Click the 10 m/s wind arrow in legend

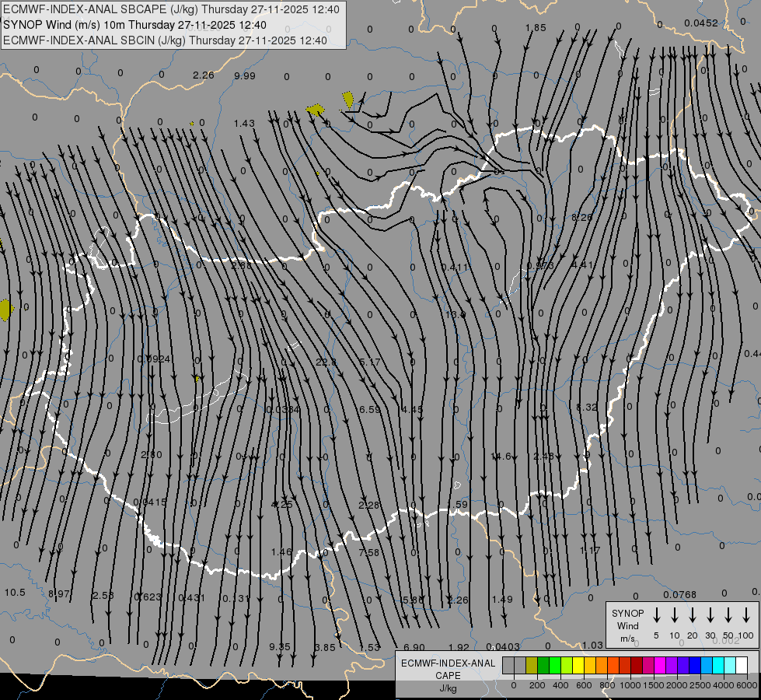[675, 615]
